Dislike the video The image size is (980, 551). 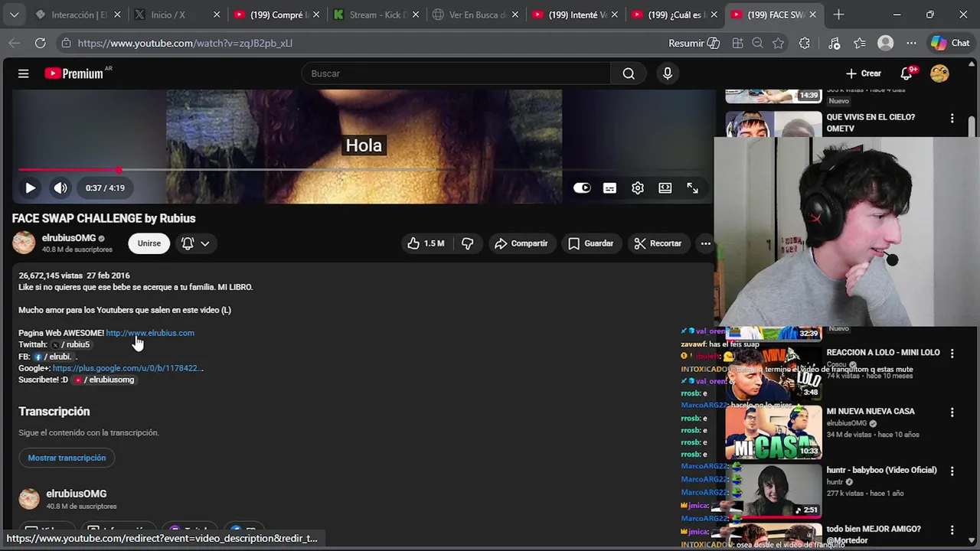pyautogui.click(x=467, y=243)
